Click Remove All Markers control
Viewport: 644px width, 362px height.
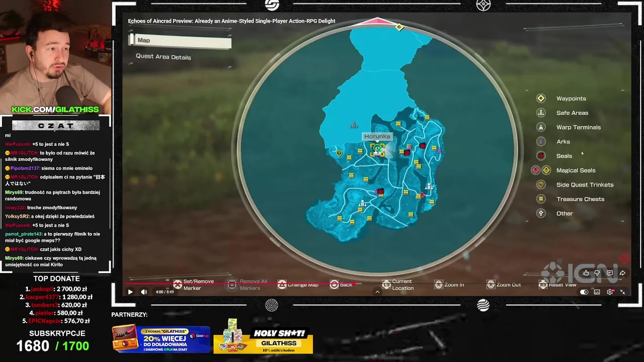(x=248, y=285)
